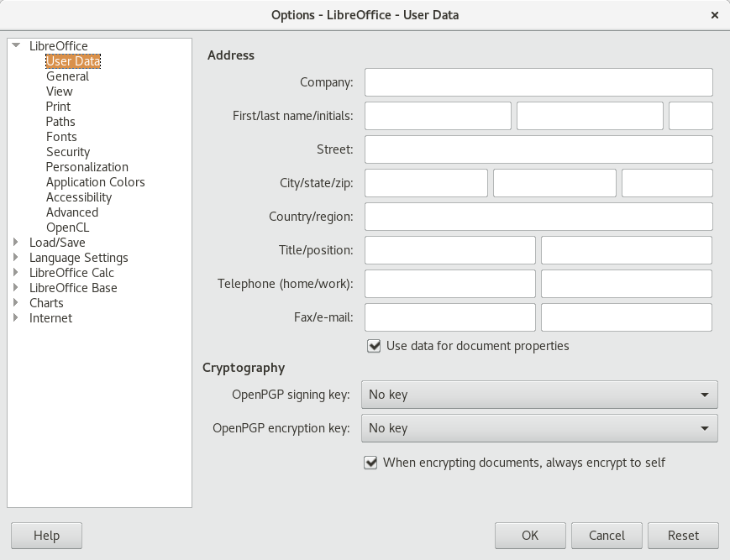Focus the Country/region input field
The height and width of the screenshot is (560, 730).
coord(538,217)
